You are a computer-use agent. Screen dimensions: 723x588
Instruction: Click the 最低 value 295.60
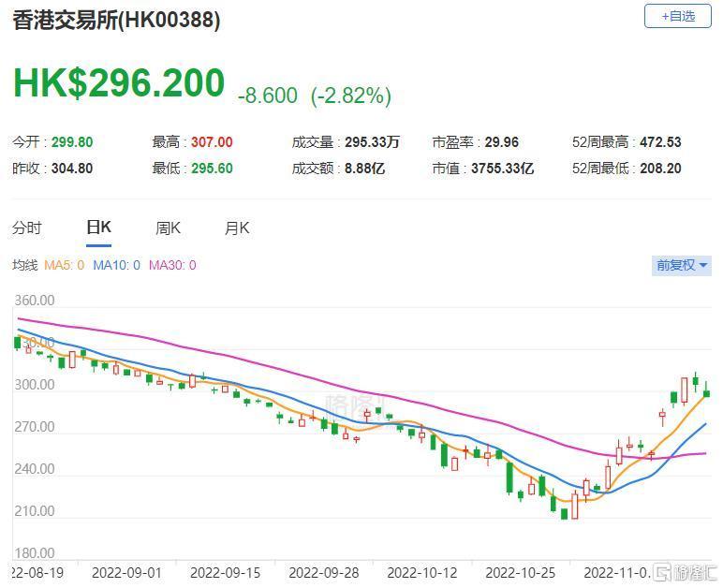point(212,169)
